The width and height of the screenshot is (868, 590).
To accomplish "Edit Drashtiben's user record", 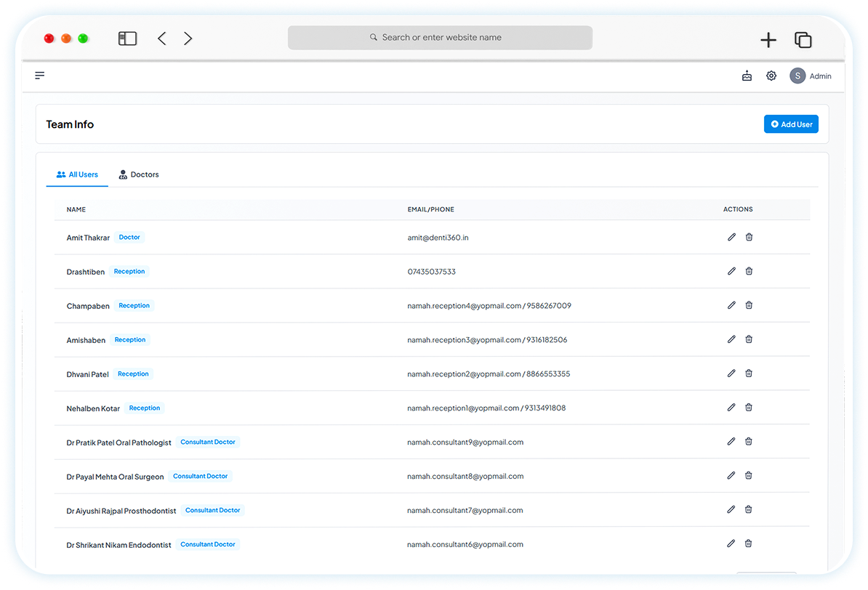I will [x=731, y=271].
